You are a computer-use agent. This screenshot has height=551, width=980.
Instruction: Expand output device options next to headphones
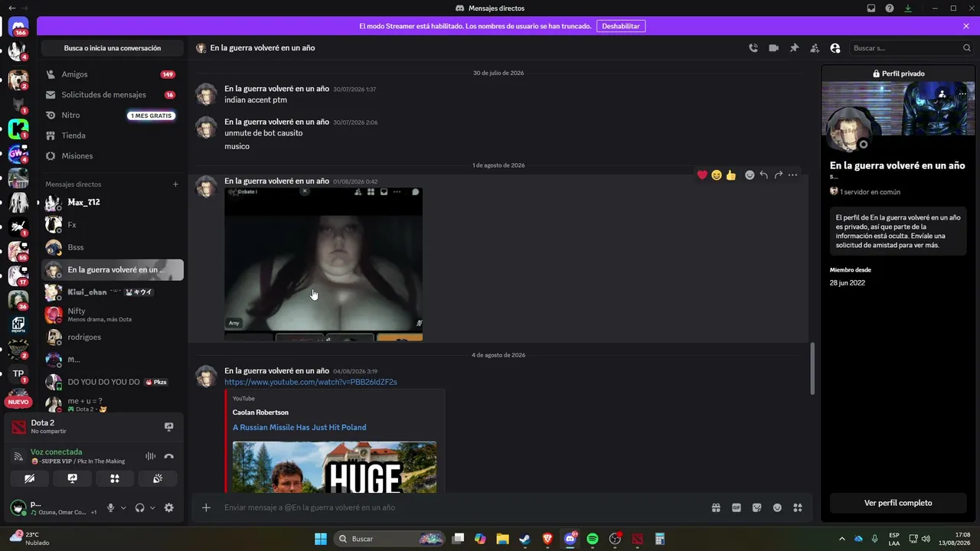[x=152, y=507]
